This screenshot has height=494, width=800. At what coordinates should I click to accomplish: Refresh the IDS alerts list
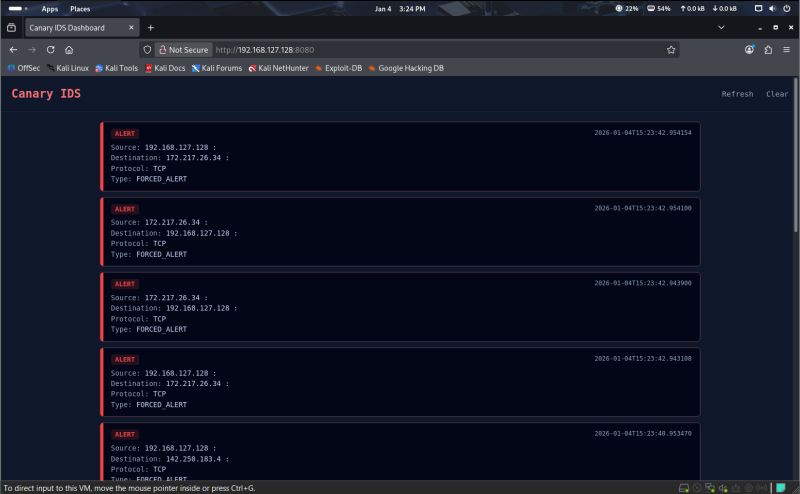737,94
